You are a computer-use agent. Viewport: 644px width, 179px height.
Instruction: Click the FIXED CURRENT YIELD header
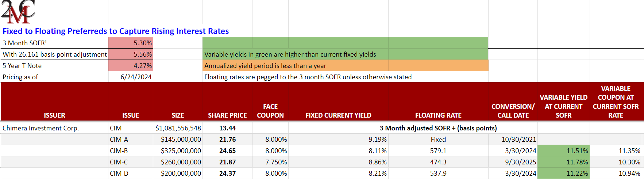tap(338, 115)
